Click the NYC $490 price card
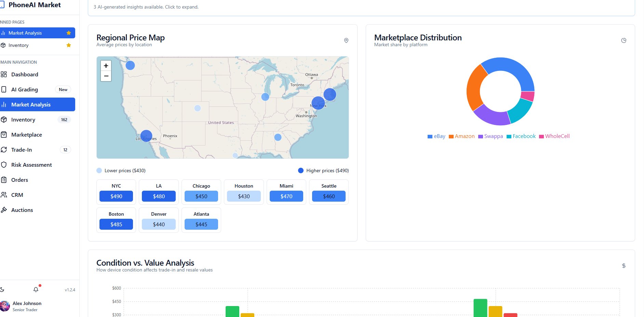The height and width of the screenshot is (317, 644). point(116,192)
